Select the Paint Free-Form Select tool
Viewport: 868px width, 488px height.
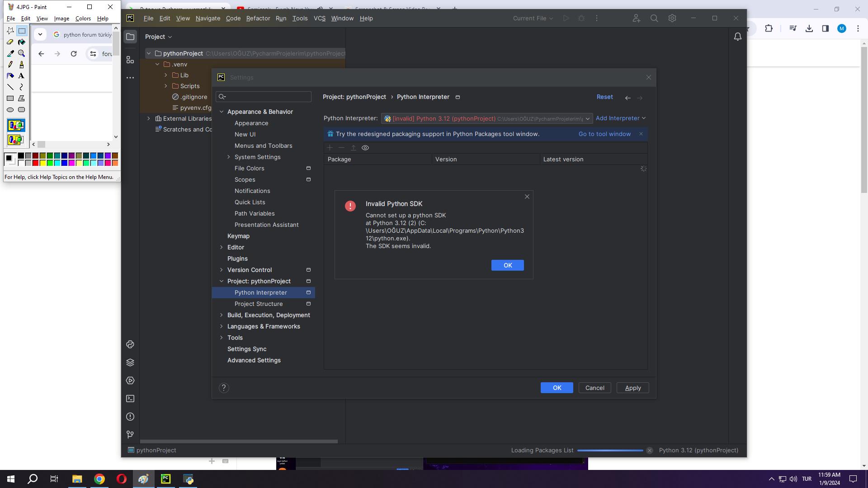click(x=10, y=31)
